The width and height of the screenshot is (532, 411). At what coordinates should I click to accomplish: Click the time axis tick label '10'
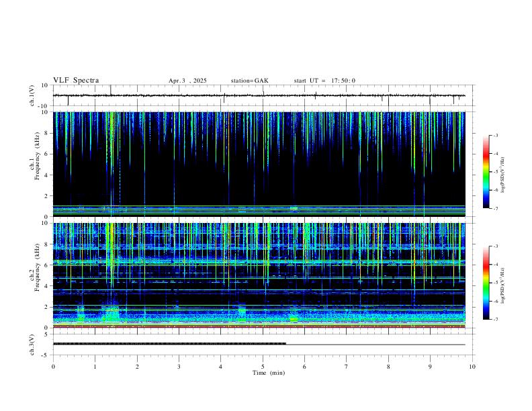click(x=472, y=367)
